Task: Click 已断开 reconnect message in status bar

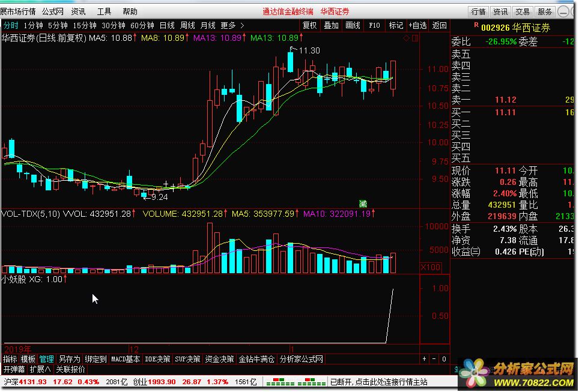Action: 378,382
